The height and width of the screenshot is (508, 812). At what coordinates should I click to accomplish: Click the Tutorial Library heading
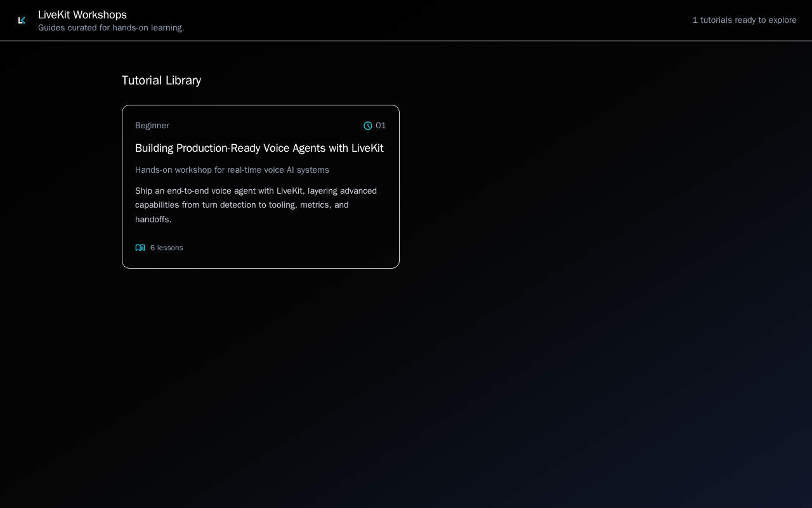pyautogui.click(x=161, y=81)
